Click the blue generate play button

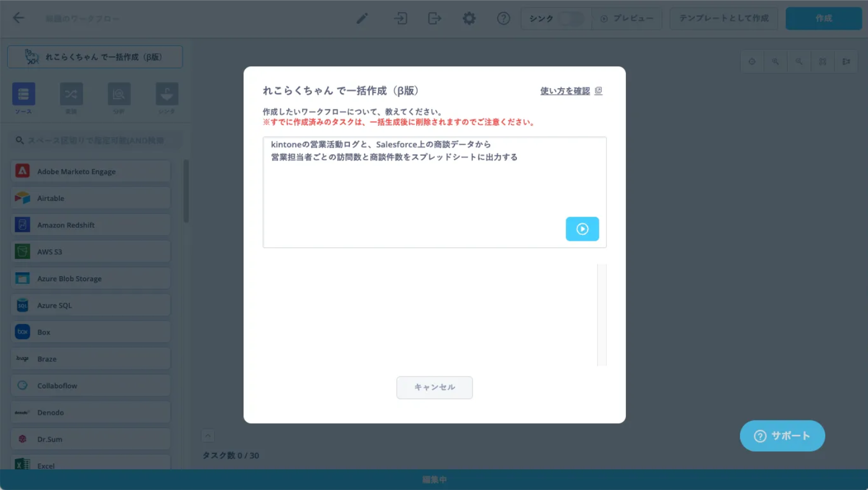[x=582, y=229]
